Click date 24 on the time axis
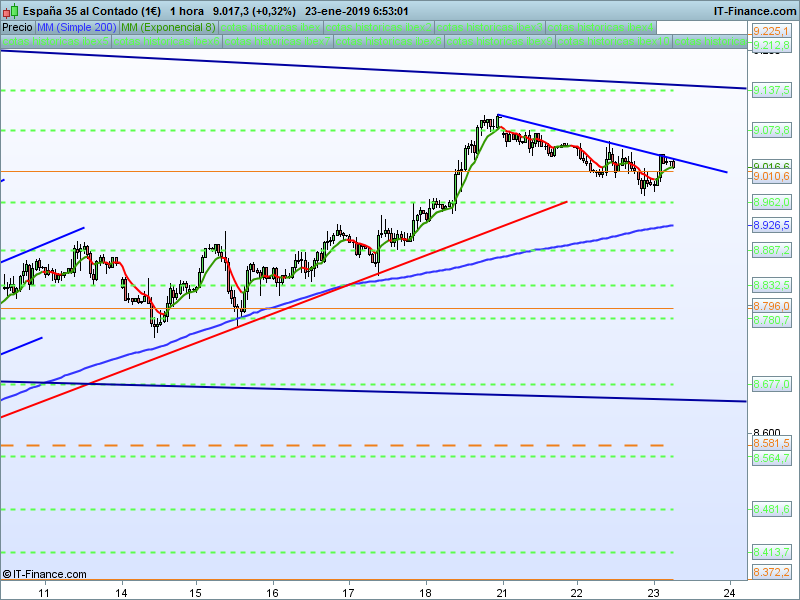The height and width of the screenshot is (600, 800). [x=730, y=593]
